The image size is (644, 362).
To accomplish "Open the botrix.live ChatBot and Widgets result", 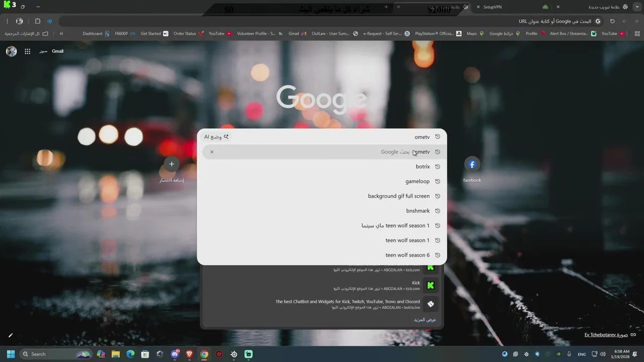I will coord(322,304).
